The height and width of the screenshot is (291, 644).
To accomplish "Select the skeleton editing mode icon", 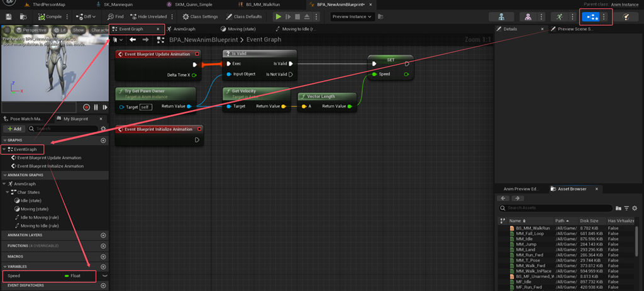I will tap(501, 17).
